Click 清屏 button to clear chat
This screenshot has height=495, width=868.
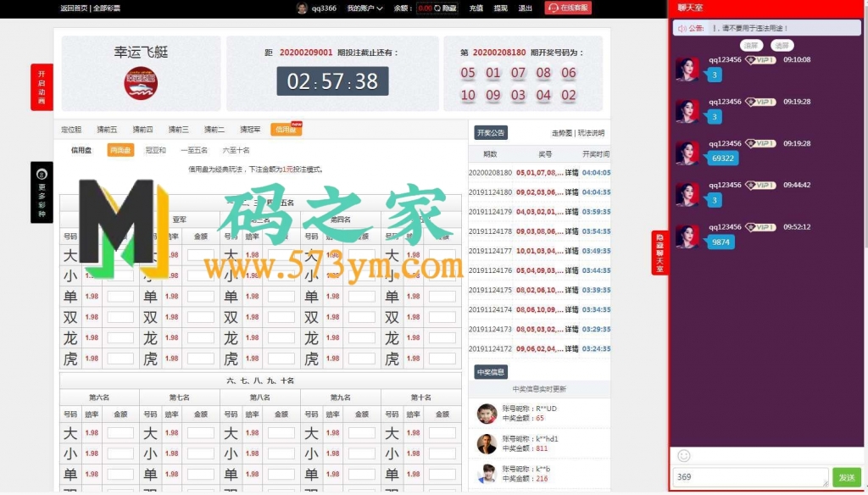pyautogui.click(x=782, y=46)
